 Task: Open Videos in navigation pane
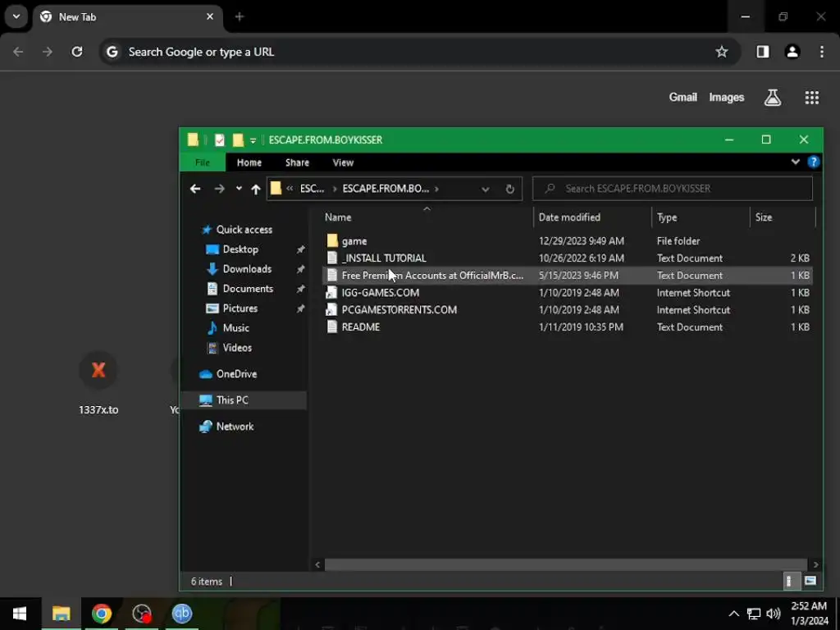pos(237,348)
